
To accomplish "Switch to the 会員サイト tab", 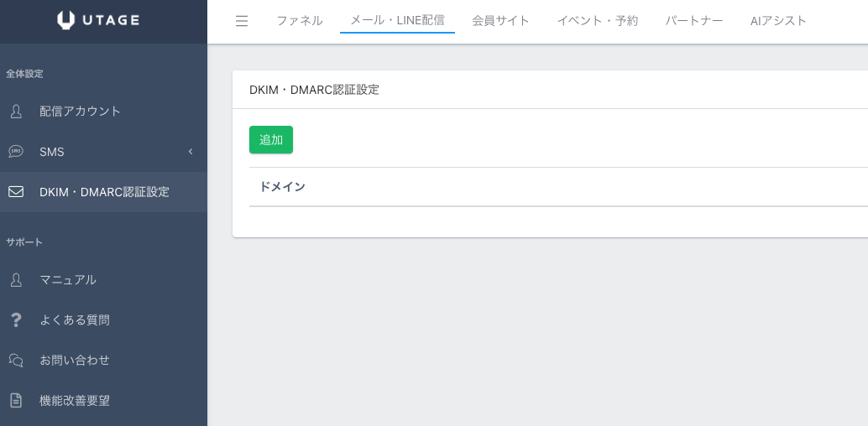I will pyautogui.click(x=501, y=21).
